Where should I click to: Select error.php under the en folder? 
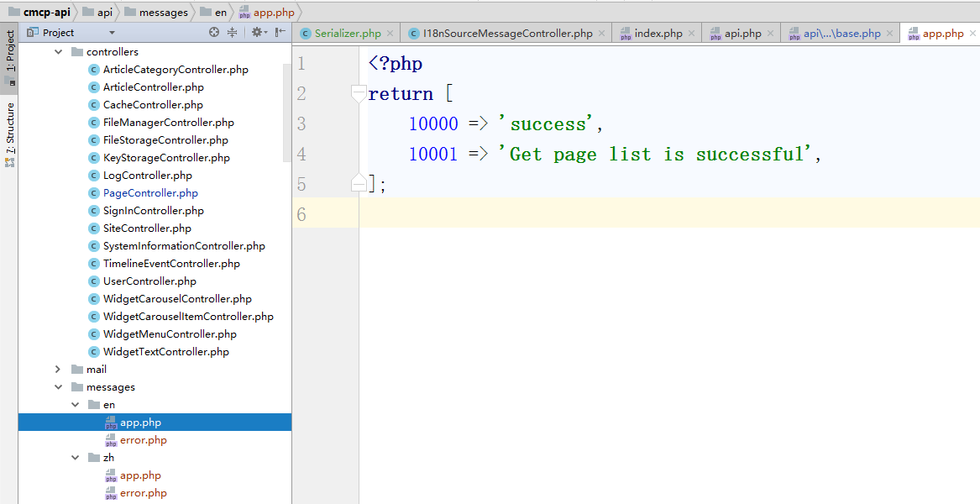pos(143,440)
